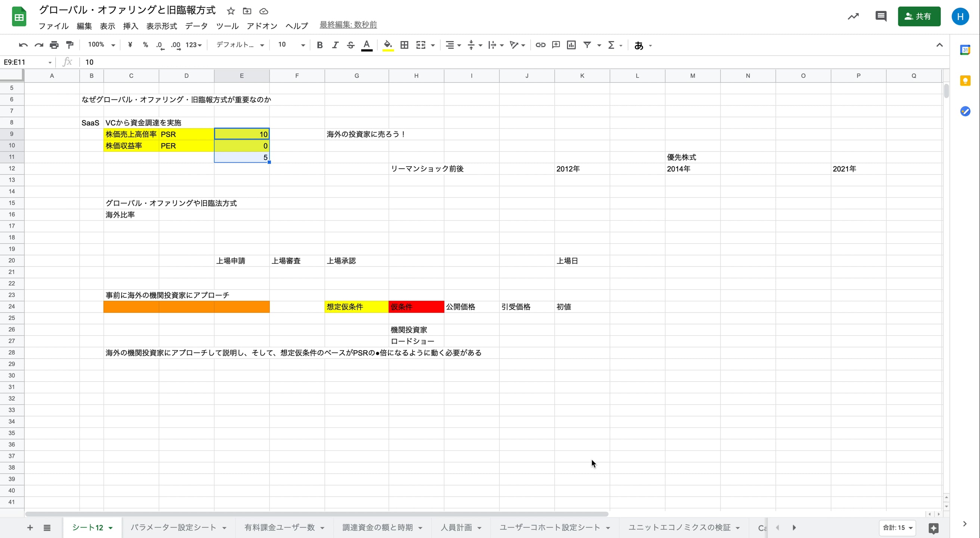Click the 共有 share button
Viewport: 980px width, 538px height.
point(919,16)
